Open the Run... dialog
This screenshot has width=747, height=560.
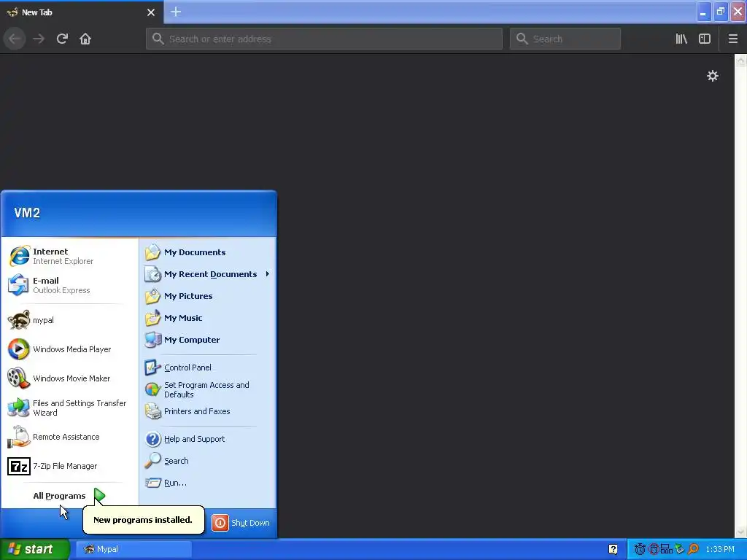(208, 483)
